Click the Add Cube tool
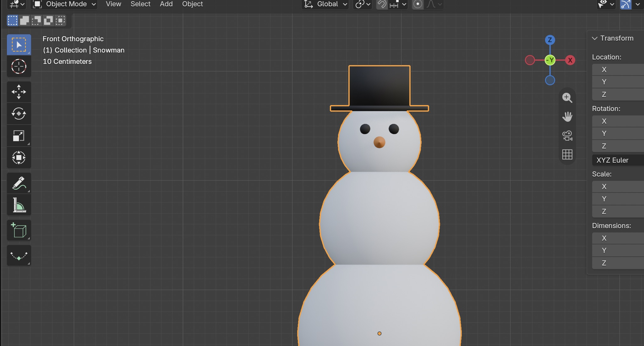This screenshot has width=644, height=346. 19,230
